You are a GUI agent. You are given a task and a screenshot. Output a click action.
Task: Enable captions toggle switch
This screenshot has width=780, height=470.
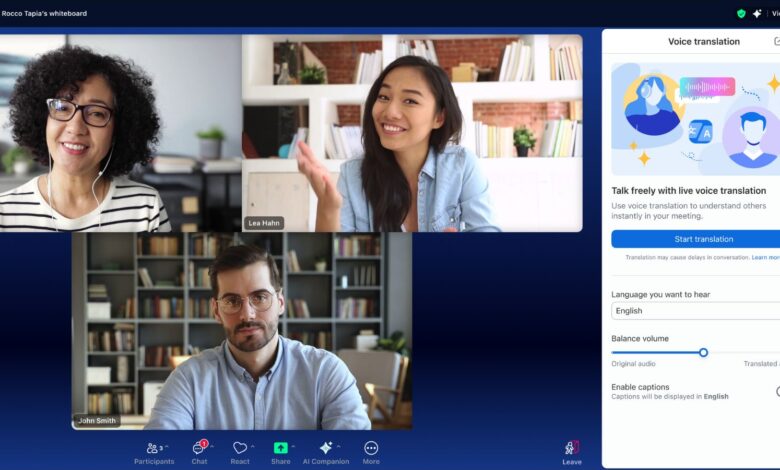[777, 391]
